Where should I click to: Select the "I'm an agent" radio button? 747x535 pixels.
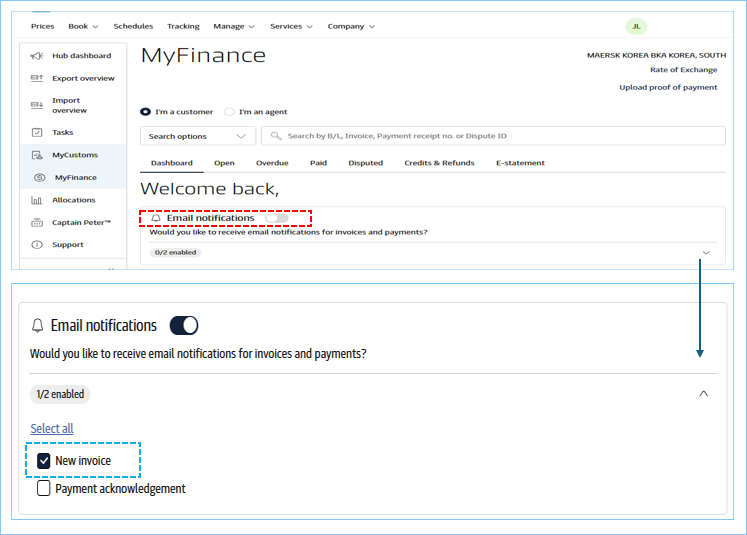(230, 112)
